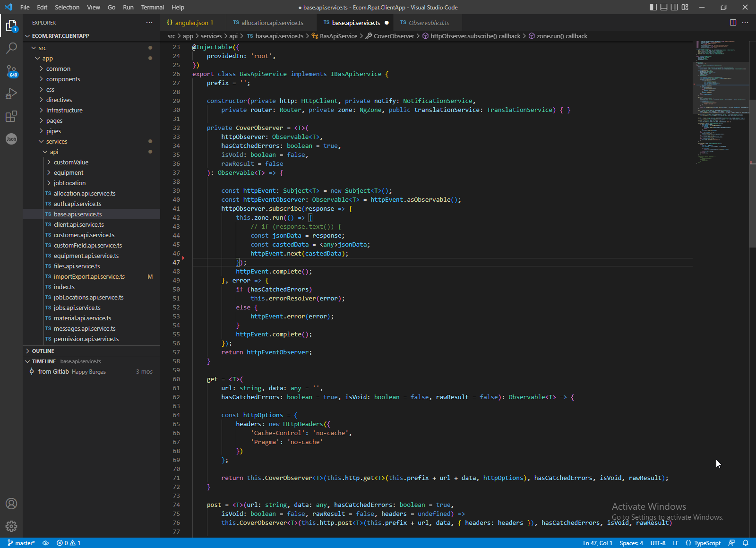Click the master branch indicator
Image resolution: width=756 pixels, height=548 pixels.
tap(21, 543)
